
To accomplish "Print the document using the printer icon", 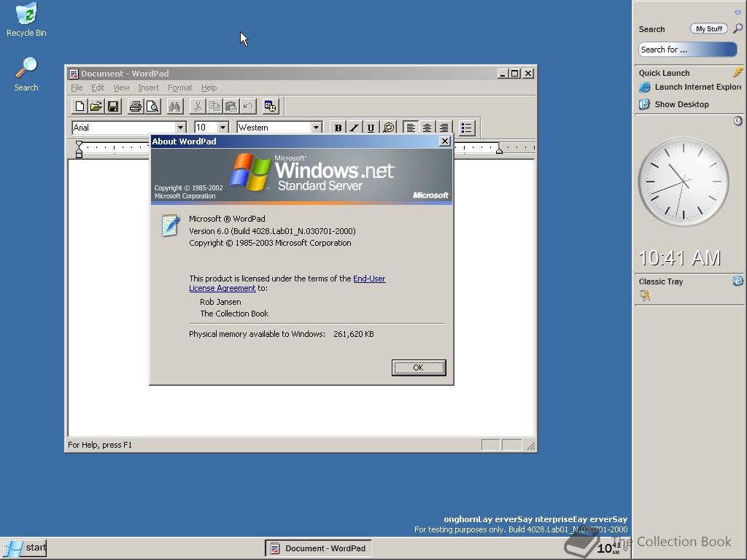I will pyautogui.click(x=135, y=106).
